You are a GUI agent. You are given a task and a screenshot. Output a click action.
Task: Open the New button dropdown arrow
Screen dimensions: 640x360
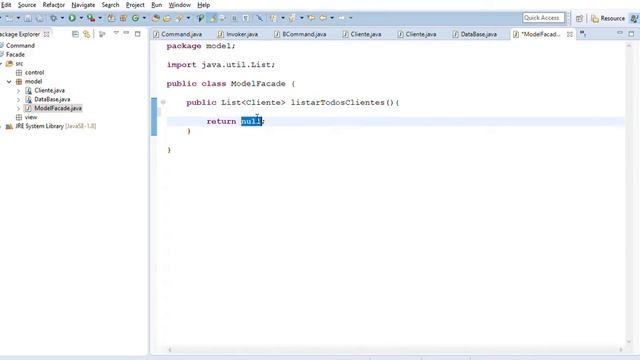tap(18, 18)
